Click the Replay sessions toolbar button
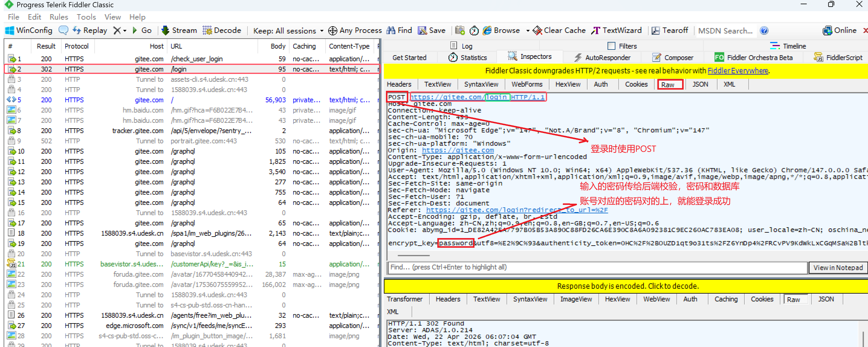Screen dimensions: 868x347 point(90,30)
